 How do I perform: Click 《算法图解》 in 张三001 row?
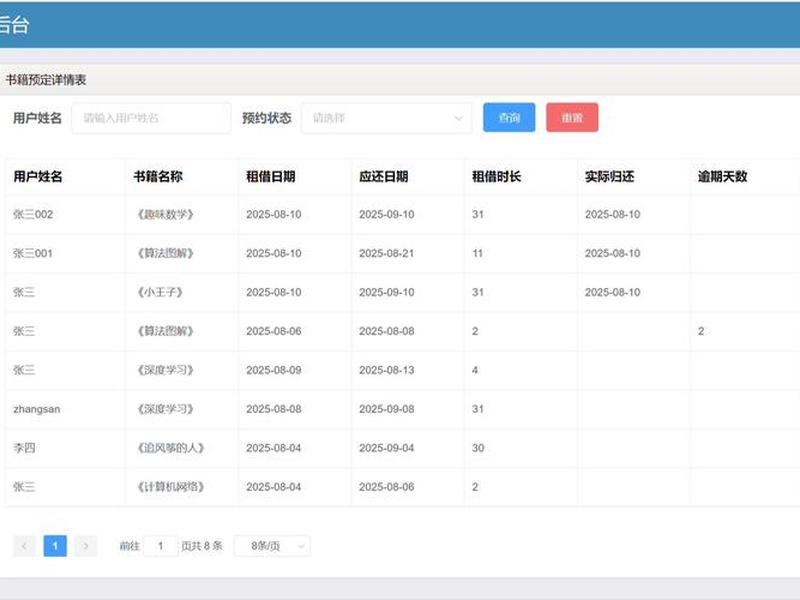point(165,253)
